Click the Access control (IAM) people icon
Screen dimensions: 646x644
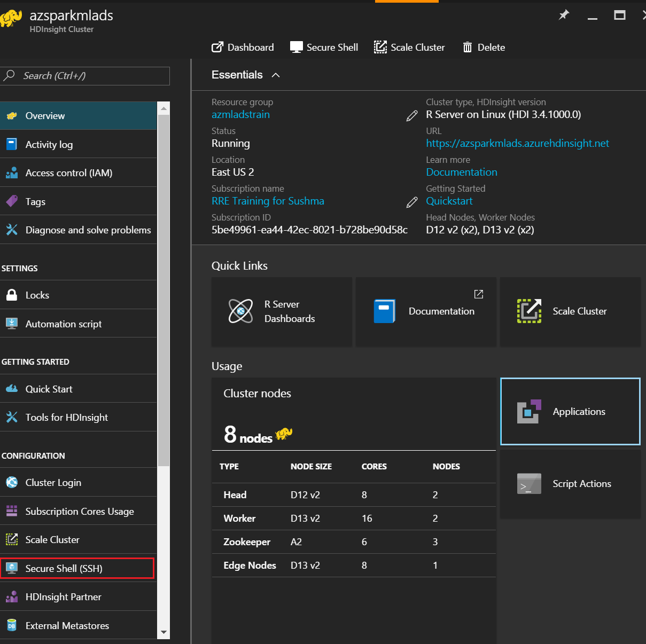click(12, 173)
